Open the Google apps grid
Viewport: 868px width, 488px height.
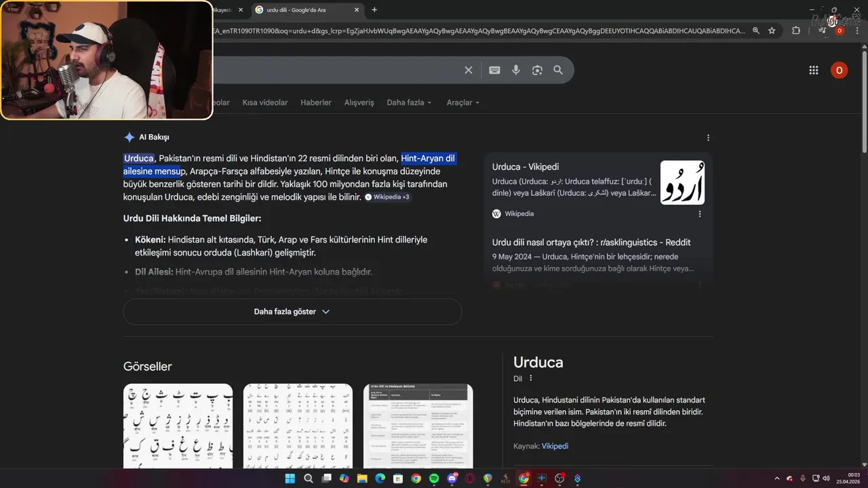point(814,70)
